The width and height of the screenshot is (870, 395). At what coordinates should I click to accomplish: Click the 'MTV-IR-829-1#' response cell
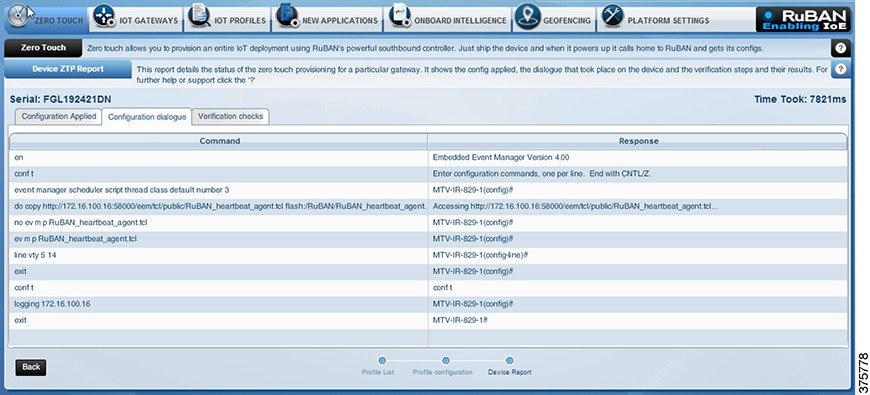tap(638, 320)
